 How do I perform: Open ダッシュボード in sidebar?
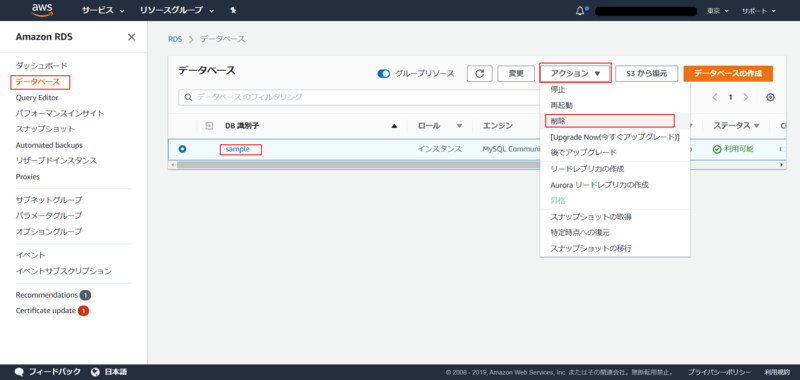pyautogui.click(x=41, y=65)
